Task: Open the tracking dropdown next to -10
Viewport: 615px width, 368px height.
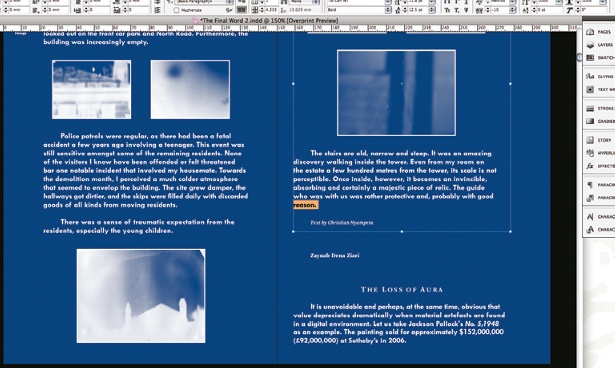Action: [512, 10]
